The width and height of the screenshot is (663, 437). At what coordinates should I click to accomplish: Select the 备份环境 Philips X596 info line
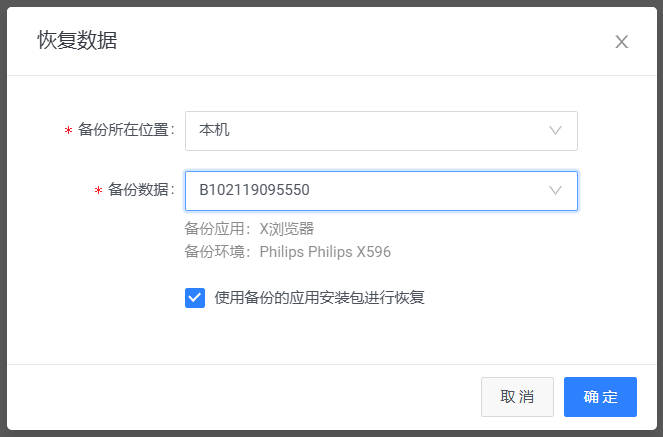tap(287, 252)
